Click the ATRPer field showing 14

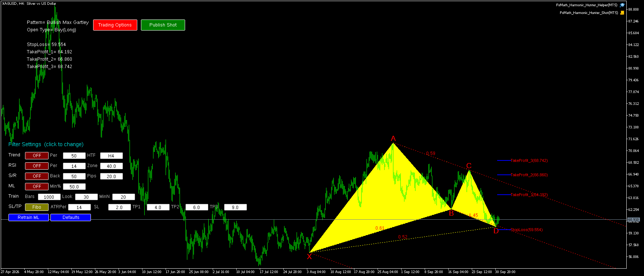point(79,207)
